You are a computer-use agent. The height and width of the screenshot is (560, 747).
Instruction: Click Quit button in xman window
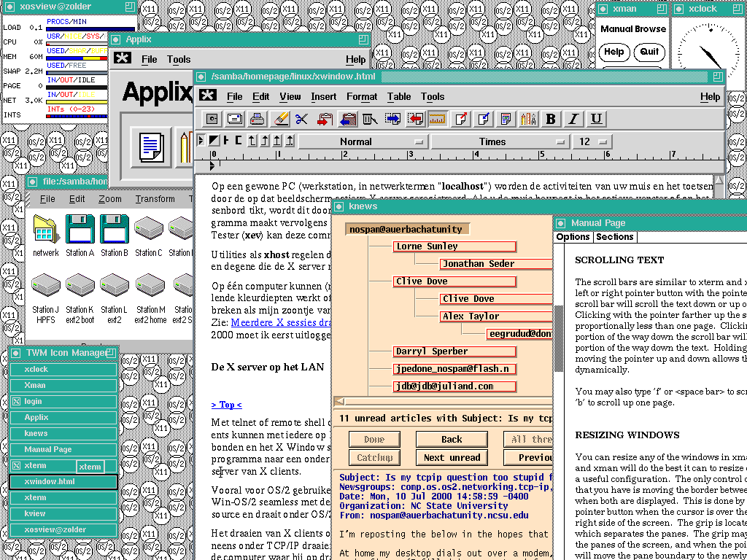coord(649,52)
